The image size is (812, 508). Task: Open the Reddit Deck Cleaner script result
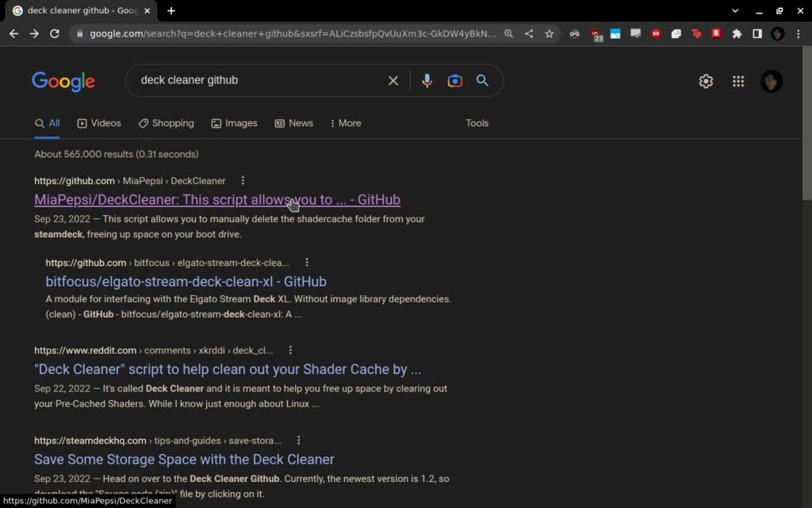tap(228, 369)
